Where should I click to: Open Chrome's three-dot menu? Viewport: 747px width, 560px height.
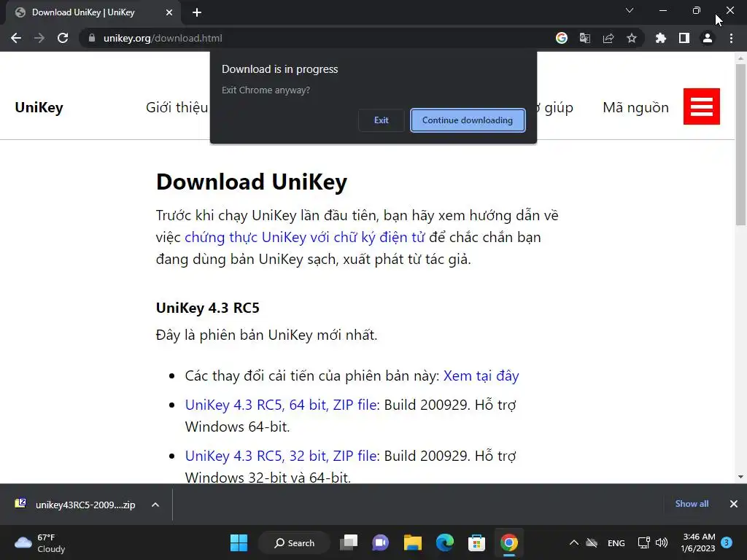tap(731, 38)
